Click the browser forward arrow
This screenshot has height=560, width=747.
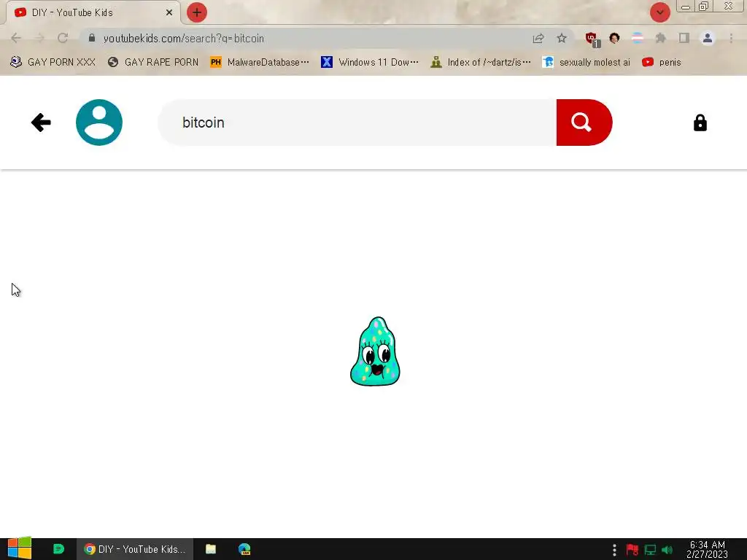tap(39, 38)
